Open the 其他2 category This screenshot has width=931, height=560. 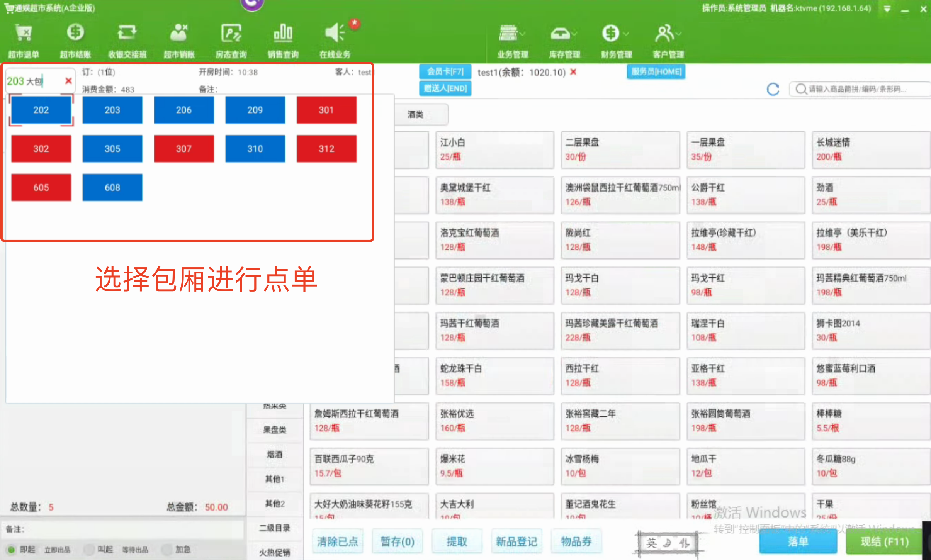tap(275, 504)
